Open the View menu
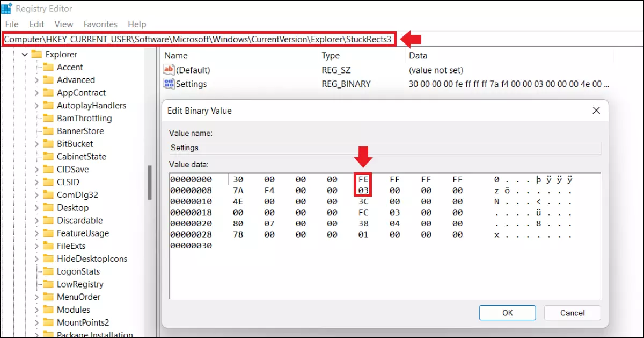644x338 pixels. 63,24
